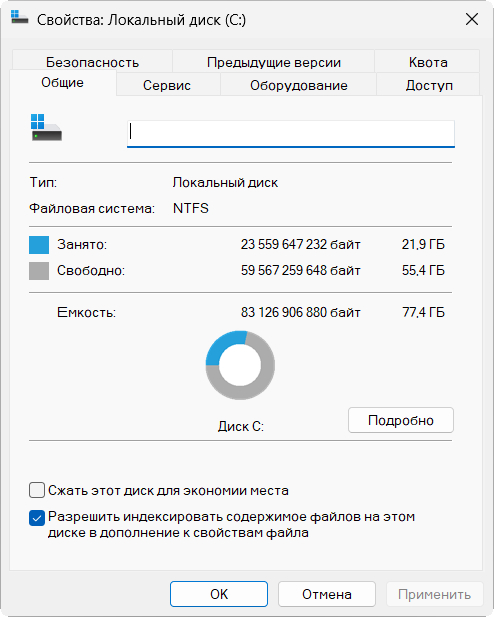Screen dimensions: 494x617
Task: Confirm with the OK button
Action: (x=219, y=594)
